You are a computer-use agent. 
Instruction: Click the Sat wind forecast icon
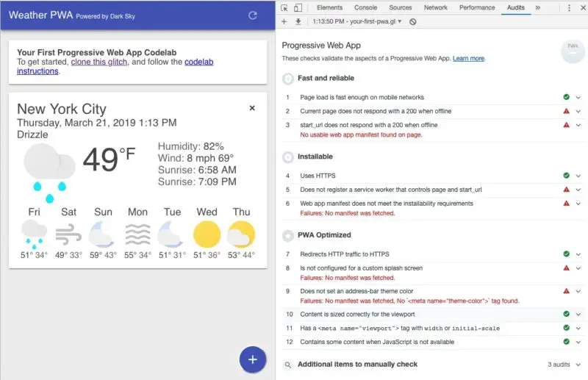click(x=68, y=234)
